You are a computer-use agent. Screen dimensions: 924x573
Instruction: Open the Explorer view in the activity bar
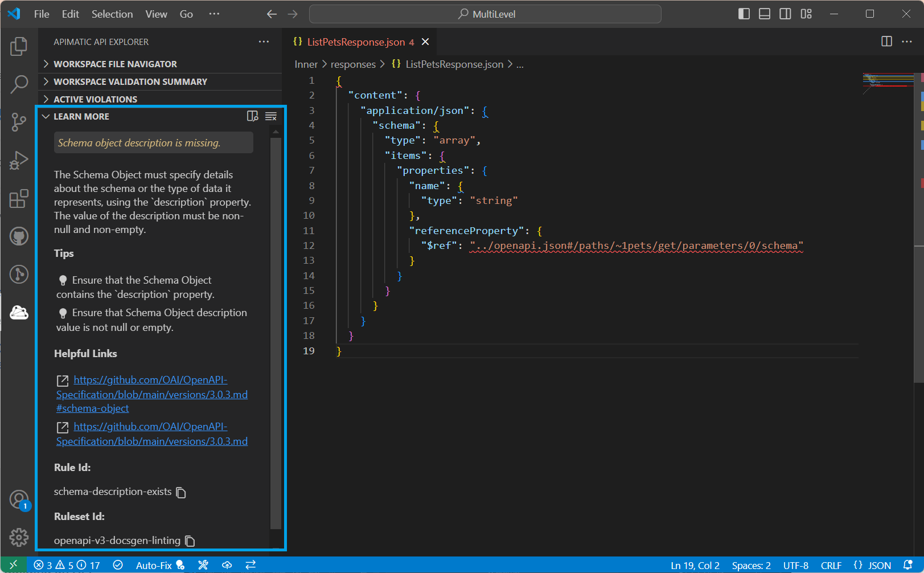click(19, 46)
